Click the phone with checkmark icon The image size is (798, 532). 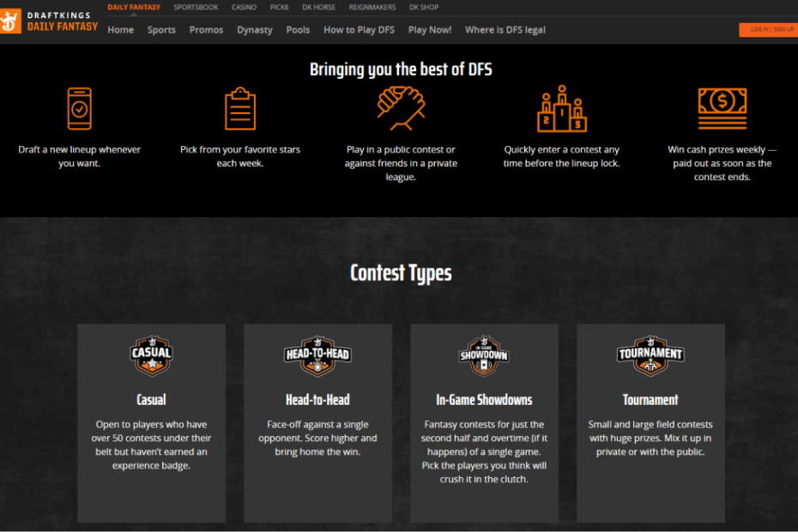[79, 109]
